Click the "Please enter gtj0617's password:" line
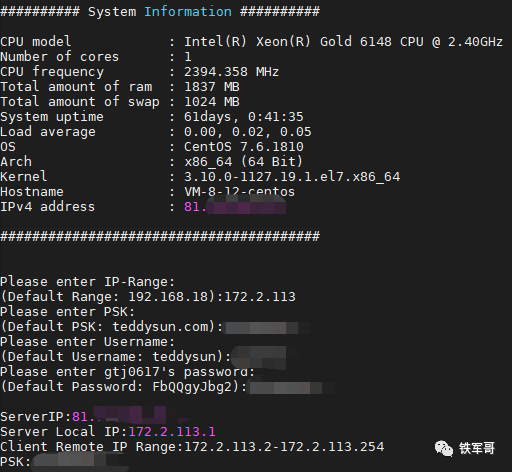The image size is (512, 472). point(127,372)
